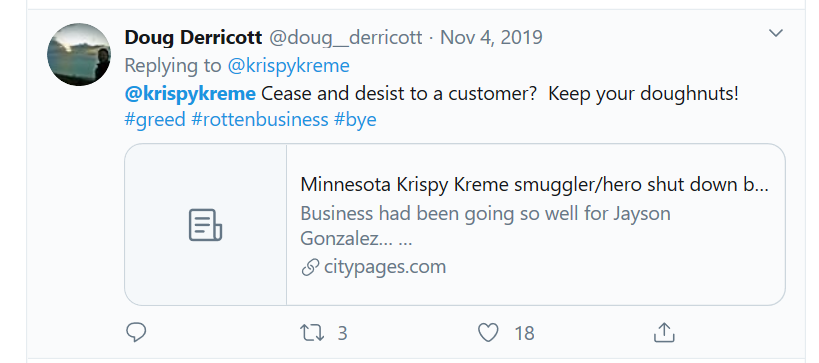Open the #rottenbusiness hashtag
Image resolution: width=819 pixels, height=363 pixels.
260,120
